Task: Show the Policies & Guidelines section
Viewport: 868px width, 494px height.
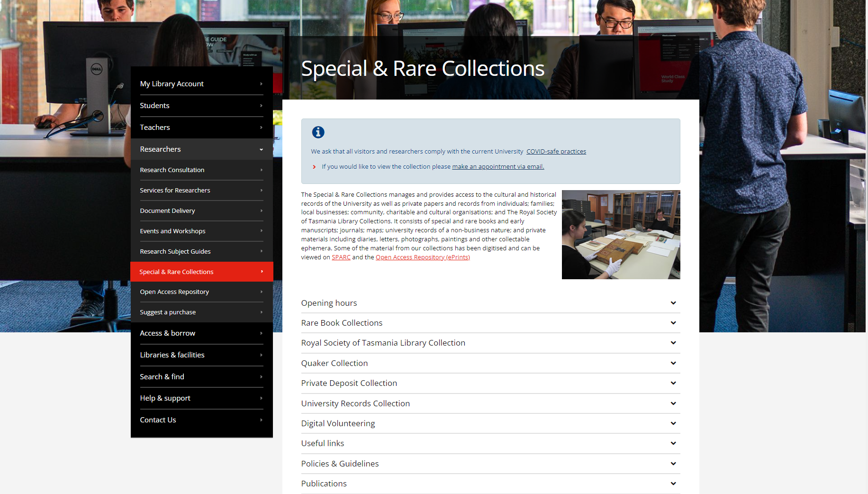Action: coord(673,464)
